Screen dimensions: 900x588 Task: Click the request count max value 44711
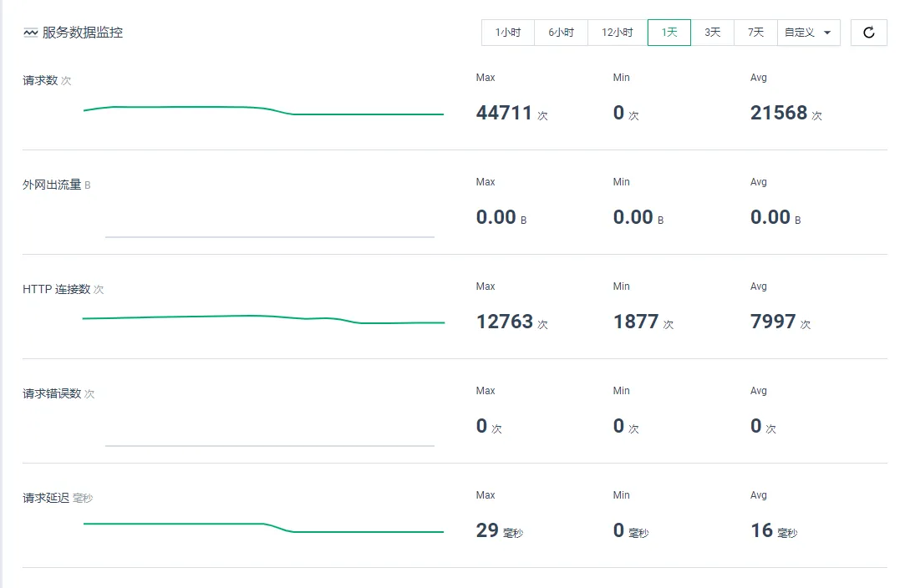pyautogui.click(x=504, y=113)
